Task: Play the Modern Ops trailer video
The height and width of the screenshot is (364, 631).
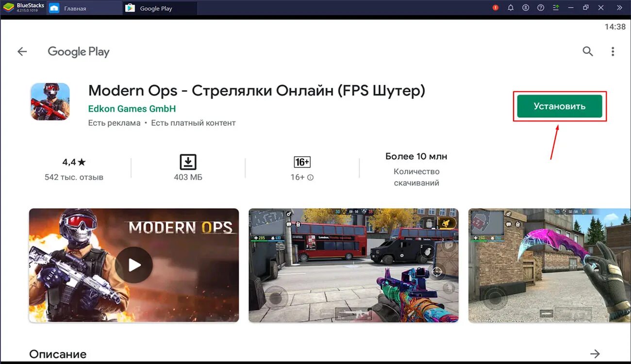Action: tap(134, 265)
